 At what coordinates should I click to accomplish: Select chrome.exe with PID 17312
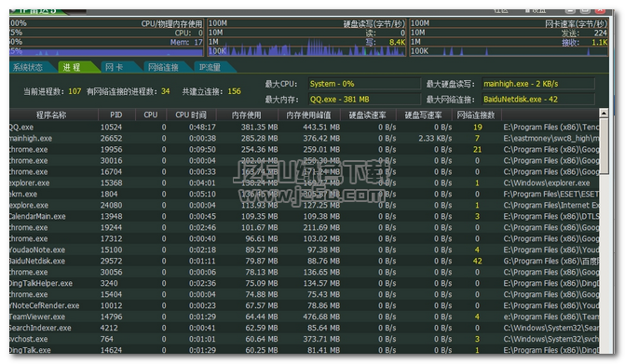point(305,238)
